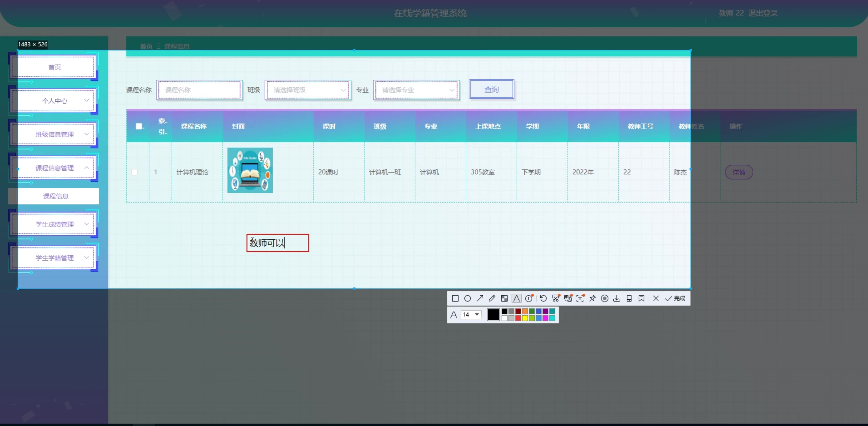The width and height of the screenshot is (868, 426).
Task: Pick the yellow color swatch
Action: click(525, 318)
